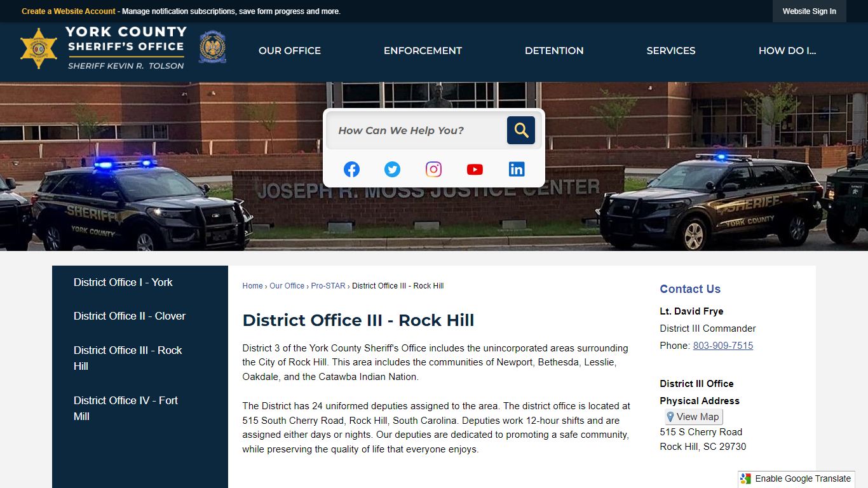Open the OUR OFFICE menu
The width and height of the screenshot is (868, 488).
pos(290,51)
